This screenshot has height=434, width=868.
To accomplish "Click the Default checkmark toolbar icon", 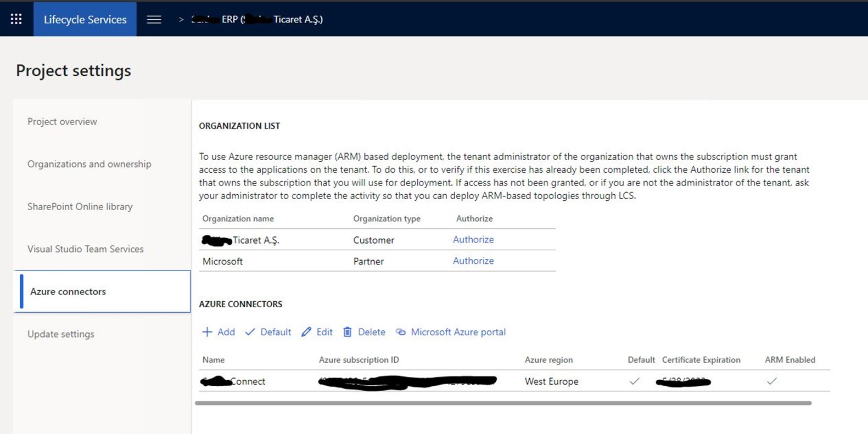I will click(x=250, y=332).
